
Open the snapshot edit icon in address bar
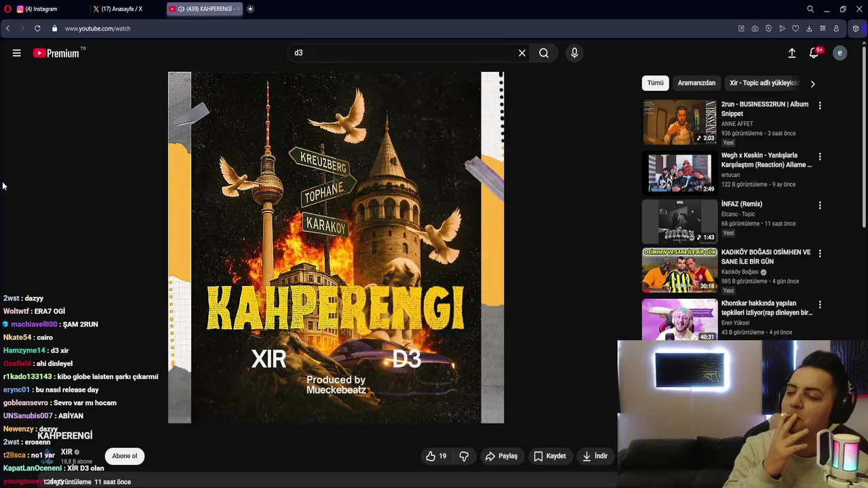coord(741,28)
